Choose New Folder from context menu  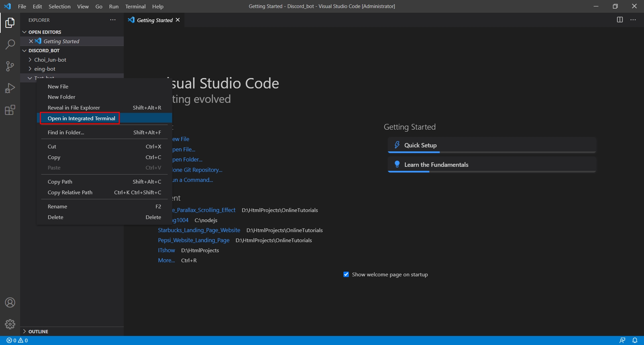(x=104, y=97)
